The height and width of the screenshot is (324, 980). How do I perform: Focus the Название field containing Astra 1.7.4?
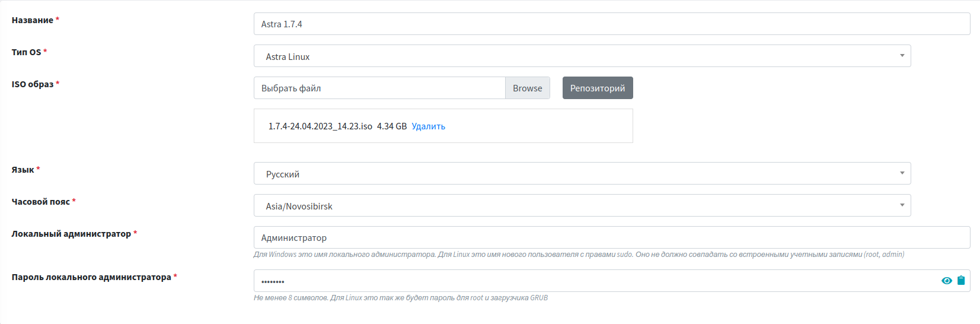pos(612,24)
